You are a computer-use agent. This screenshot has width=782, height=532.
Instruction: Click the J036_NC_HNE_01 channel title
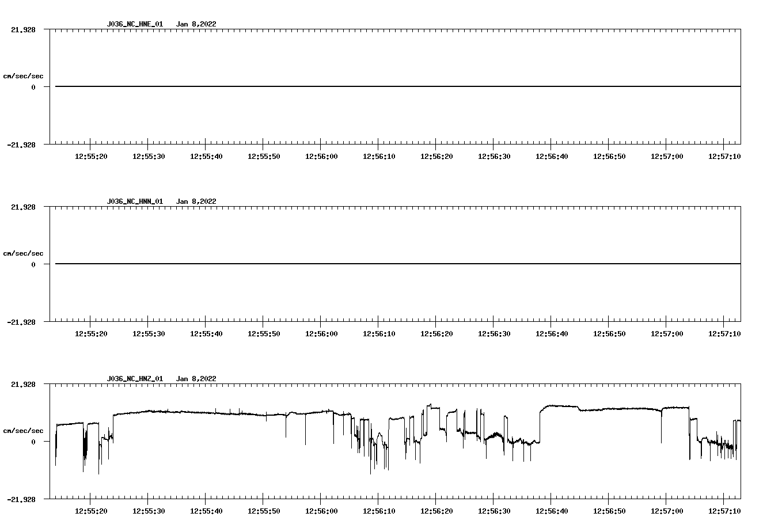coord(135,24)
